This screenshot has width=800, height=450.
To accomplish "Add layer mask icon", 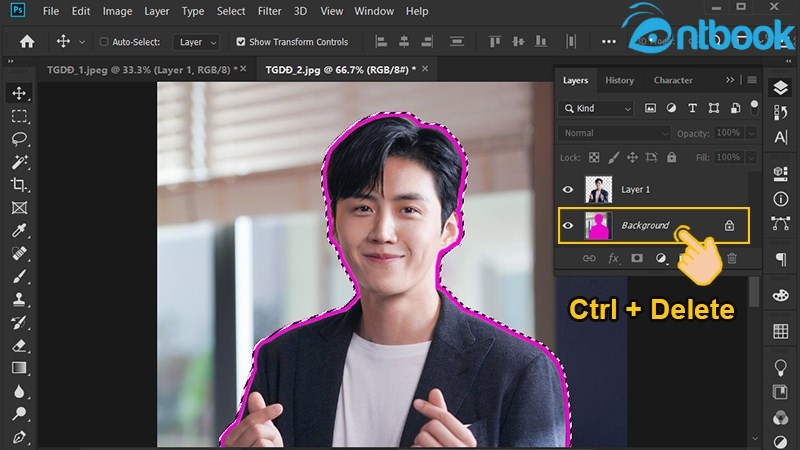I will tap(637, 258).
